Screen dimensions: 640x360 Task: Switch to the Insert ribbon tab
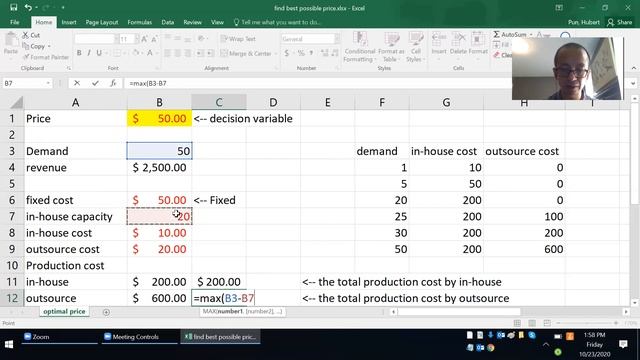(x=69, y=22)
